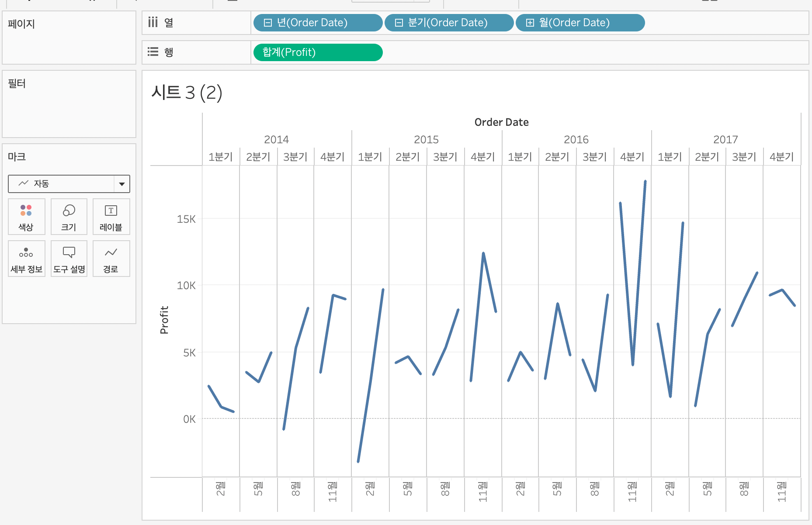This screenshot has height=525, width=812.
Task: Click the 0K axis tick label
Action: (x=189, y=419)
